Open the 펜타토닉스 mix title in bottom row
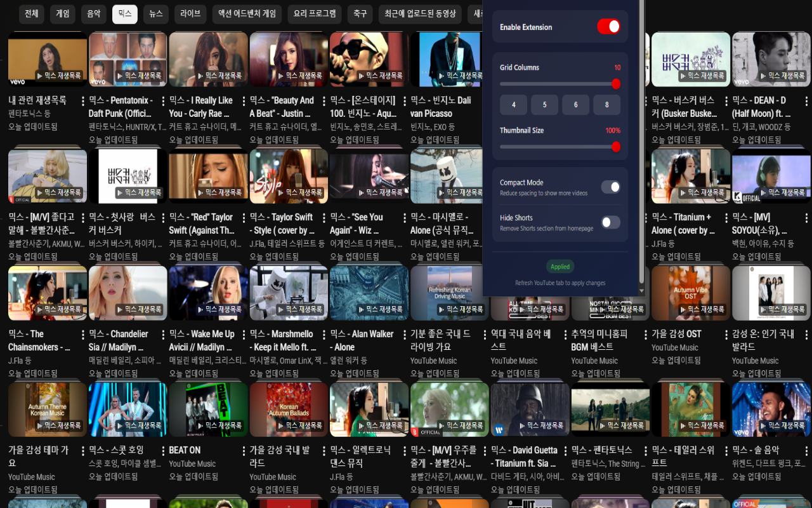Screen dimensions: 812x508 point(602,450)
